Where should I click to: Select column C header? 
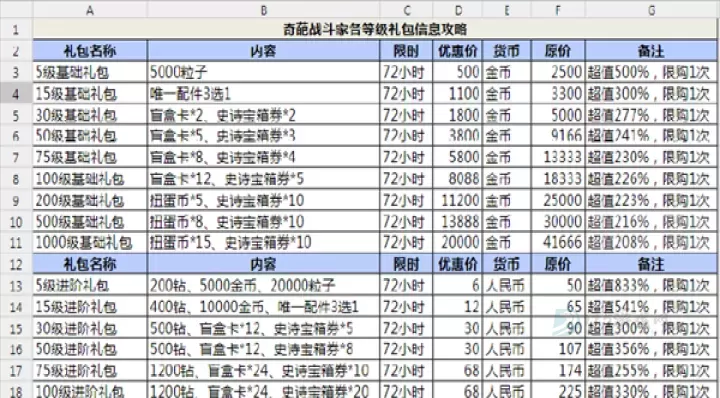[x=406, y=10]
